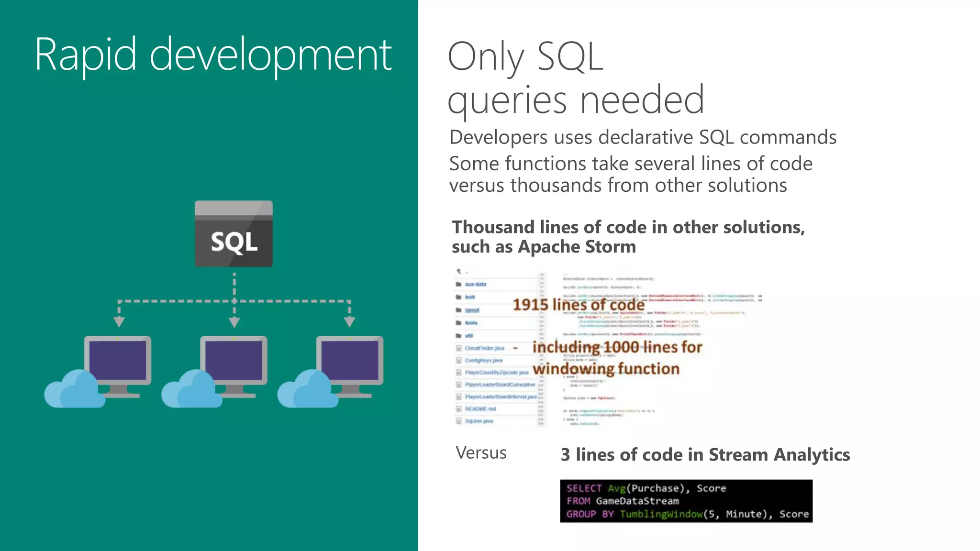The width and height of the screenshot is (980, 551).
Task: Click the leftmost cloud computer icon
Action: coord(98,371)
